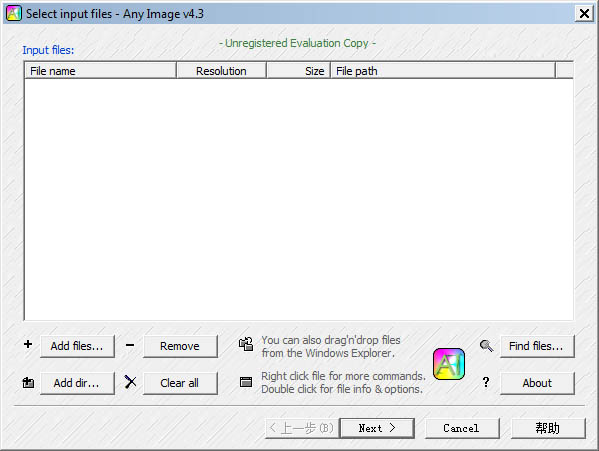Close the Select input files window
This screenshot has height=451, width=599.
(x=584, y=14)
